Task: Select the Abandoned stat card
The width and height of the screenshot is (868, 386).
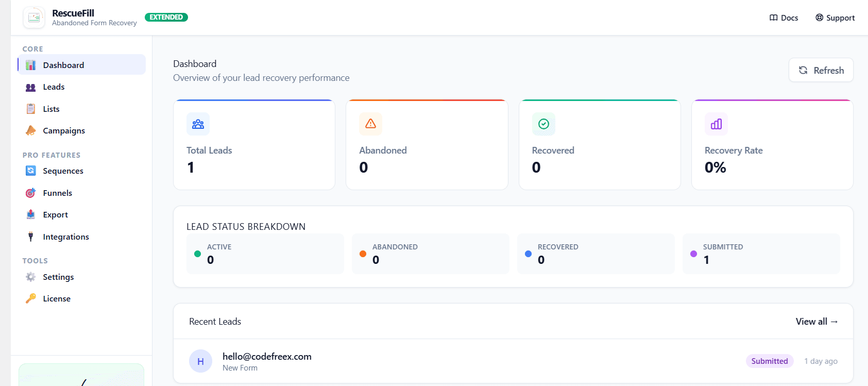Action: pyautogui.click(x=427, y=145)
